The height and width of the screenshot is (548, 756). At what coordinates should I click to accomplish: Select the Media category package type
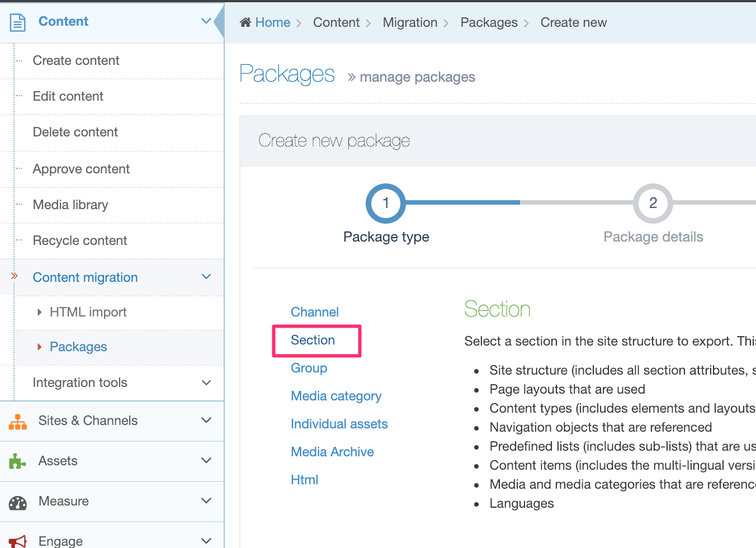(336, 396)
